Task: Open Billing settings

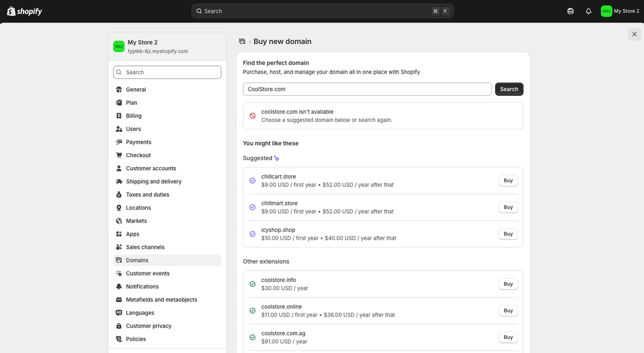Action: tap(167, 116)
